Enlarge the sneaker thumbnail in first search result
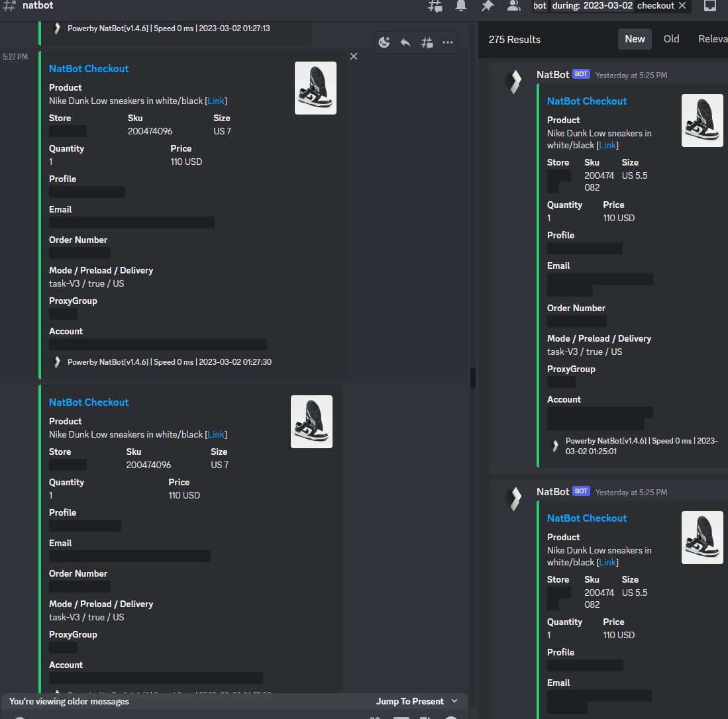 (702, 120)
